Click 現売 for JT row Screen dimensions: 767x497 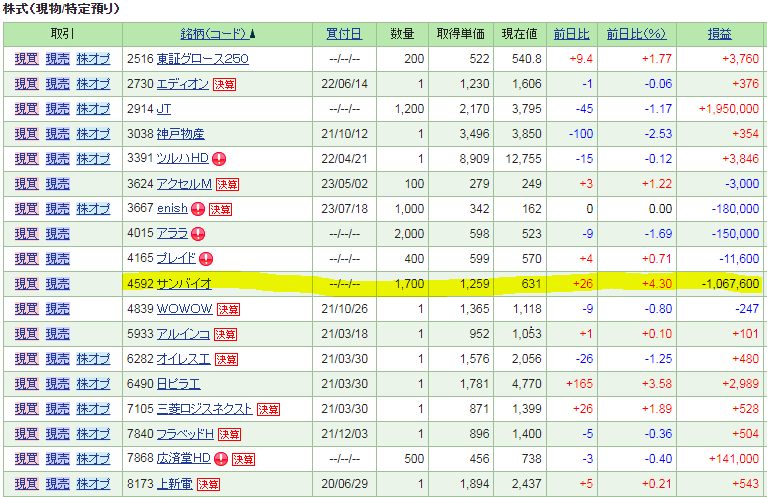click(58, 109)
